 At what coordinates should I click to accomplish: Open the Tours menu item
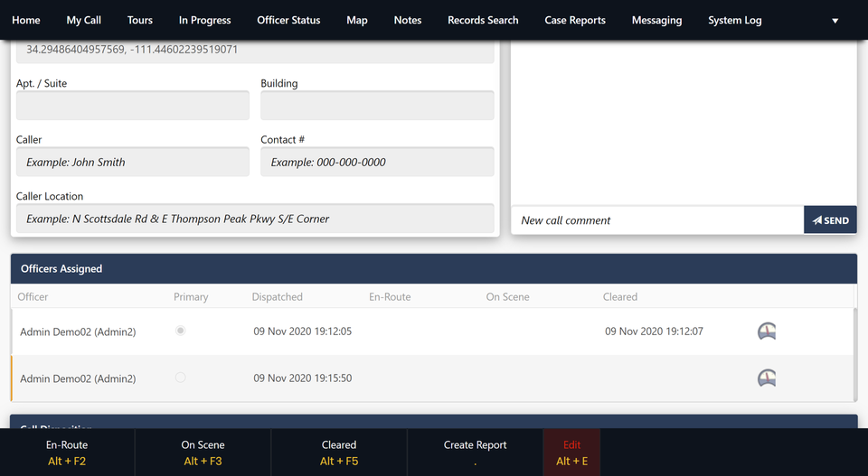click(x=140, y=20)
